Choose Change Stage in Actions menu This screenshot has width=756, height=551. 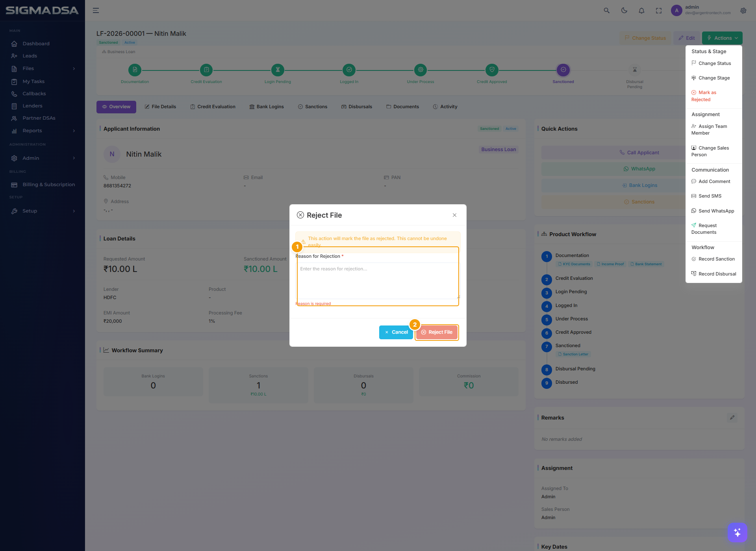(713, 78)
